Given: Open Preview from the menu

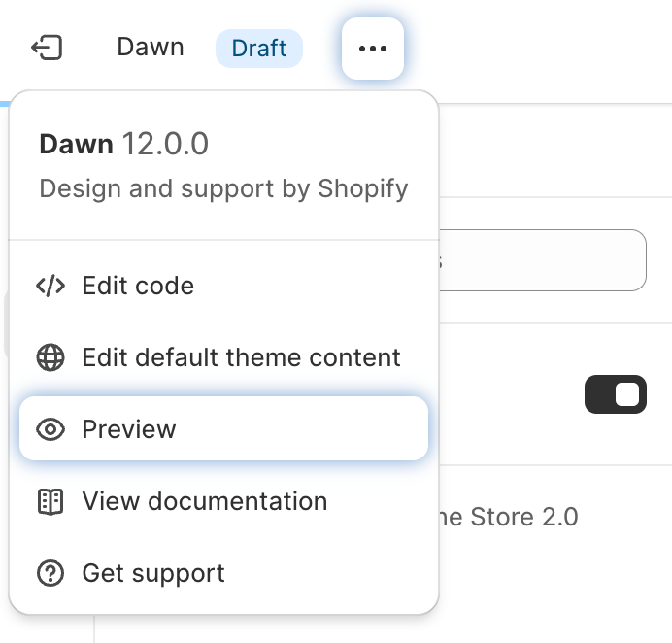Looking at the screenshot, I should pyautogui.click(x=223, y=428).
